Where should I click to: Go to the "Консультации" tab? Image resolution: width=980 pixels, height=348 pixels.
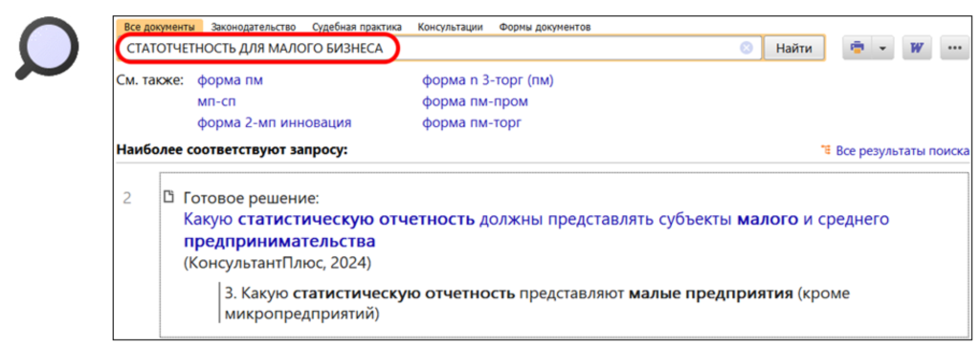click(451, 27)
